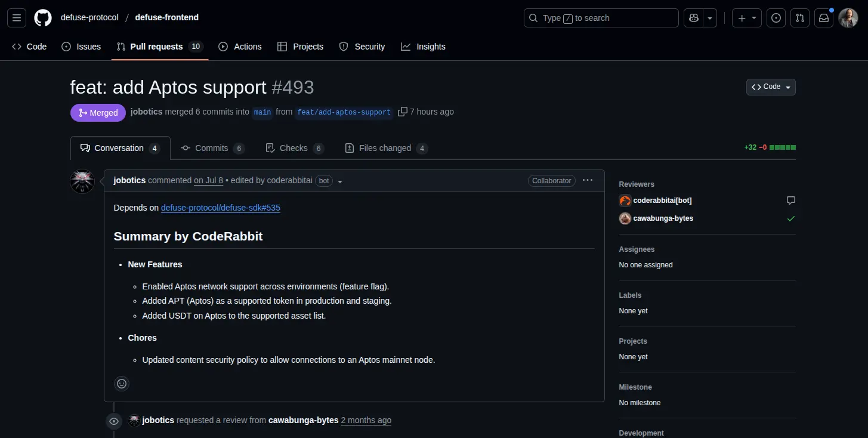Viewport: 868px width, 438px height.
Task: Open coderabbitai[bot] reviewer link
Action: 662,201
